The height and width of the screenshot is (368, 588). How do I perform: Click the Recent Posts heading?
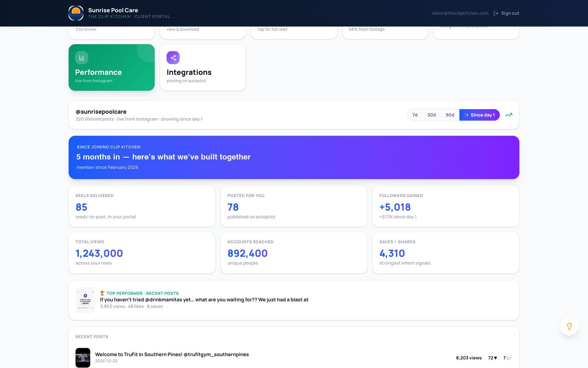[92, 337]
